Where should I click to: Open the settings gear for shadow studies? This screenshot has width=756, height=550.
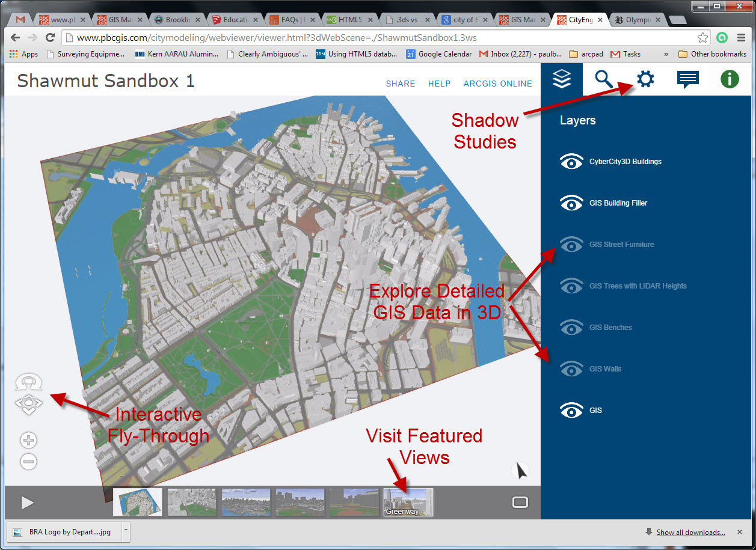[x=645, y=79]
